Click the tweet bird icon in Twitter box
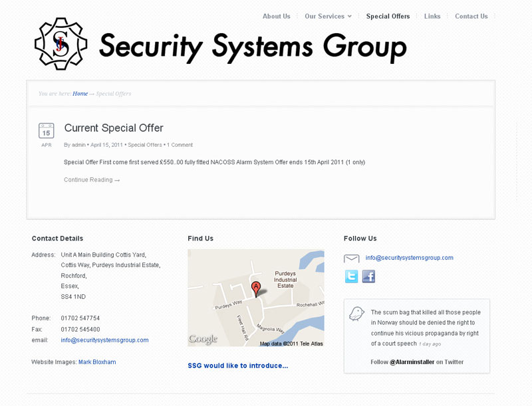Screen dimensions: 532x406 tap(356, 314)
